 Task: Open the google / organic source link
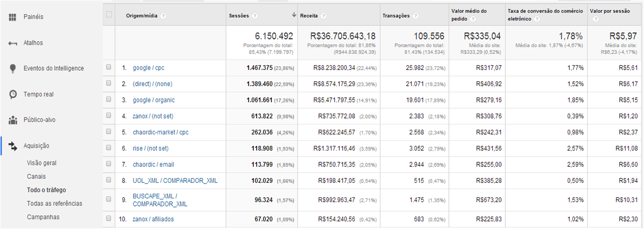154,100
